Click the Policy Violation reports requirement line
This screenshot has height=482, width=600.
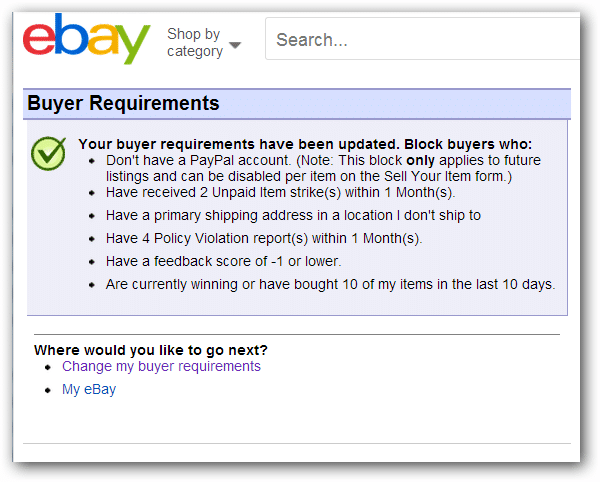click(264, 238)
